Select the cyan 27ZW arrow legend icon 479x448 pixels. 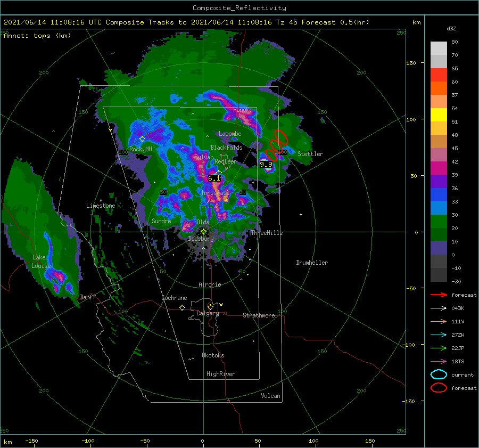coord(439,335)
